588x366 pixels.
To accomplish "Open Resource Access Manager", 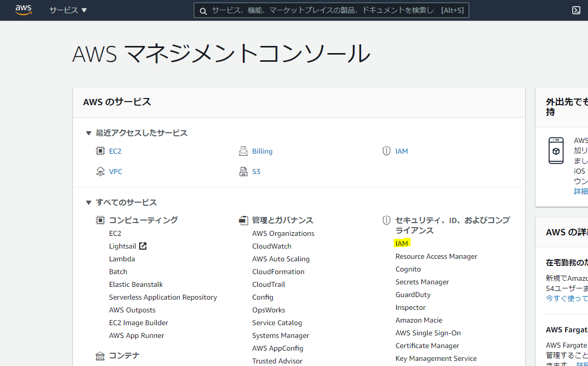I will 436,256.
